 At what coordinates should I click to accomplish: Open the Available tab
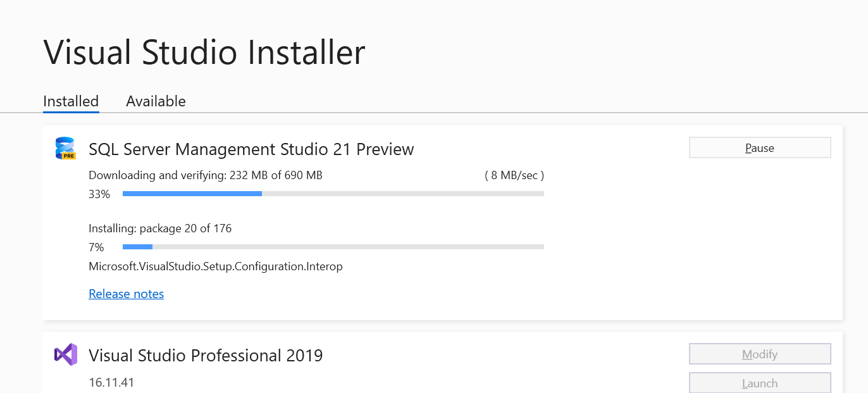[x=156, y=101]
